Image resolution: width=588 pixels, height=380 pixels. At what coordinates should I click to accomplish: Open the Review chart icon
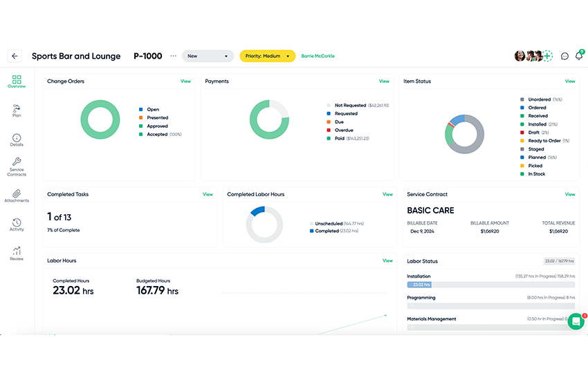click(17, 254)
